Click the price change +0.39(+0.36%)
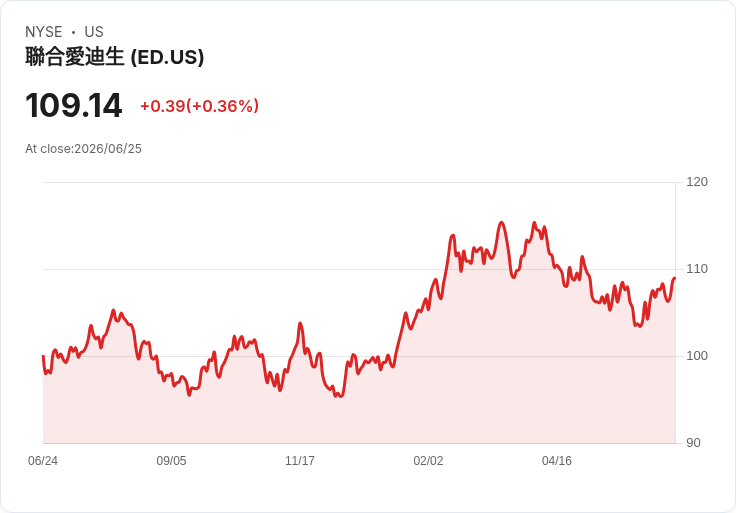Screen dimensions: 736x513 pyautogui.click(x=199, y=106)
